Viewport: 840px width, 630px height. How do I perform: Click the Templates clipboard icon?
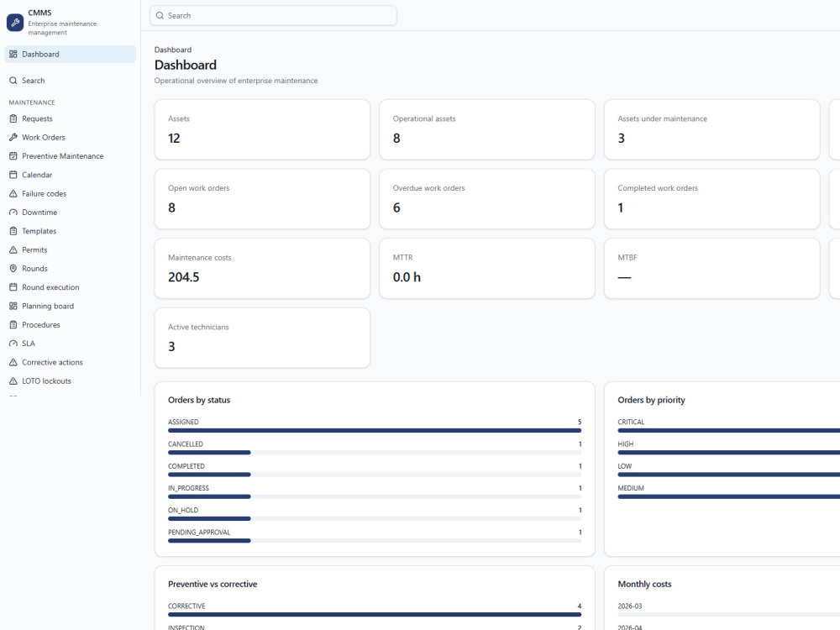pyautogui.click(x=13, y=231)
